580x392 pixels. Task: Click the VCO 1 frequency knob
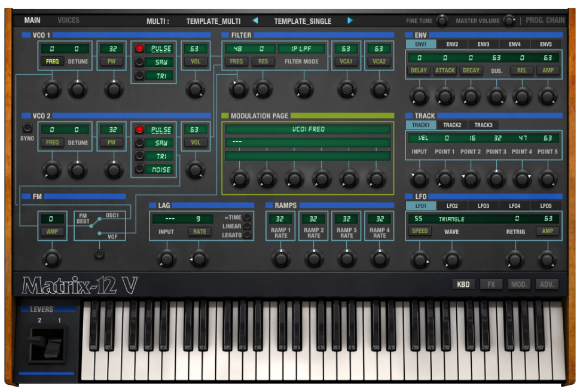(x=52, y=89)
